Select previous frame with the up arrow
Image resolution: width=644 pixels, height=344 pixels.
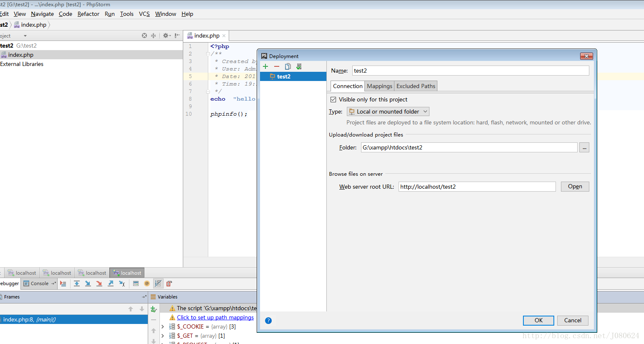(x=131, y=309)
